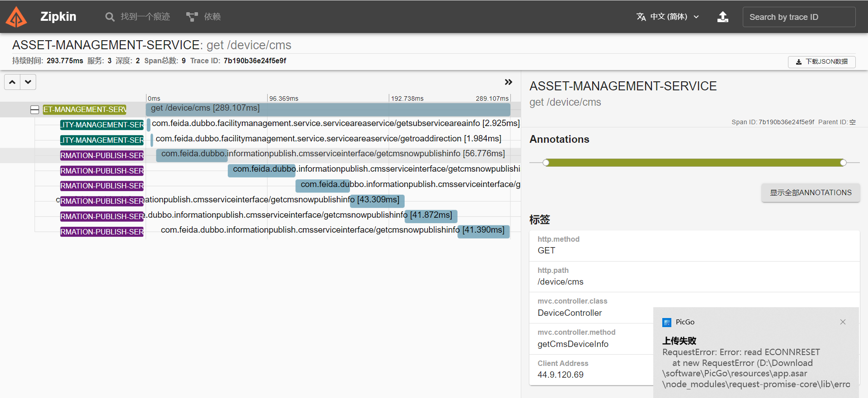
Task: Open the language selector dropdown
Action: point(668,17)
